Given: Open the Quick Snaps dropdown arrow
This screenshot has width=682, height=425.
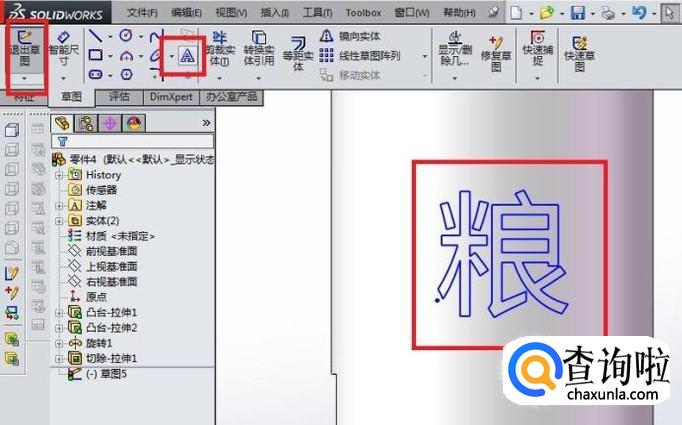Looking at the screenshot, I should [x=538, y=78].
